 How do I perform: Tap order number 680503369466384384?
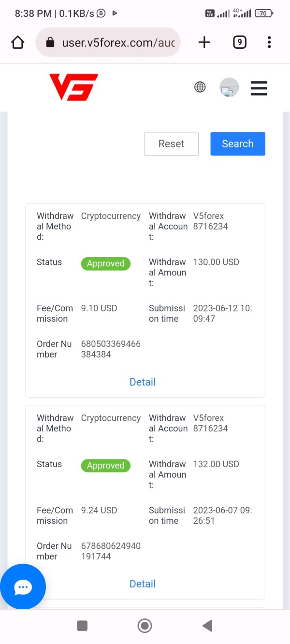[111, 349]
